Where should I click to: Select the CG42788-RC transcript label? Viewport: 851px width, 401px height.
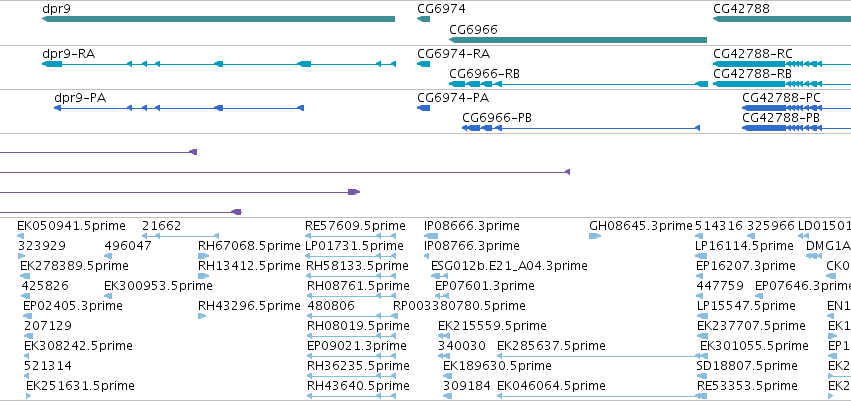click(x=753, y=54)
